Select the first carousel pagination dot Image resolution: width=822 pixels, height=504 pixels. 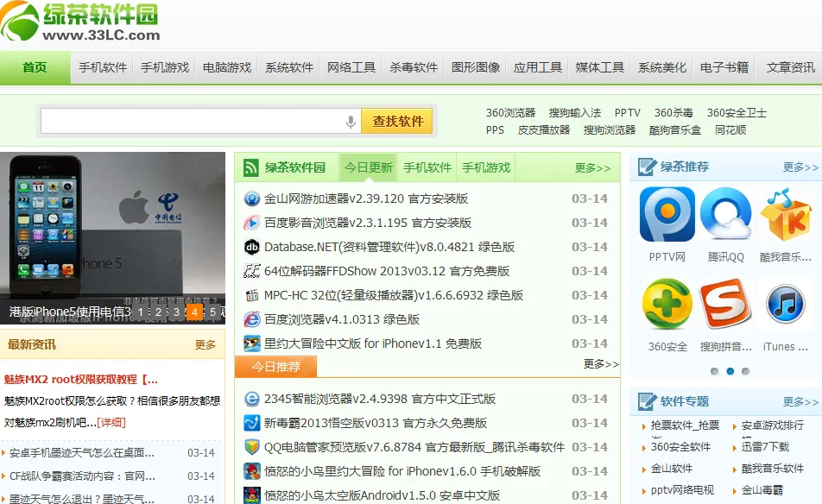[x=714, y=371]
